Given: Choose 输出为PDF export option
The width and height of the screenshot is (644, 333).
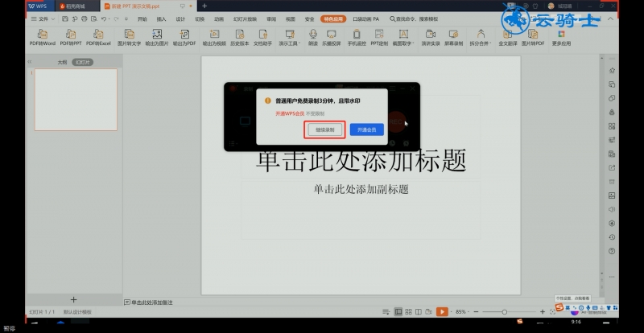Looking at the screenshot, I should coord(184,37).
